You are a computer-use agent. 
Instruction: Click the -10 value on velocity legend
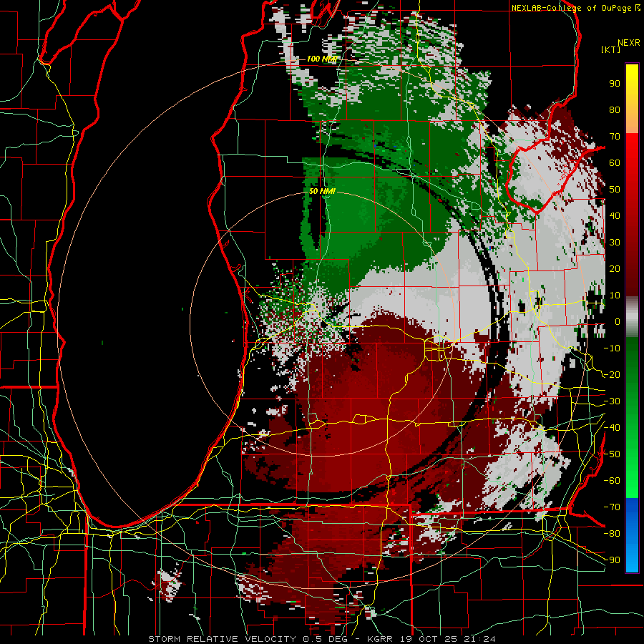coord(612,348)
